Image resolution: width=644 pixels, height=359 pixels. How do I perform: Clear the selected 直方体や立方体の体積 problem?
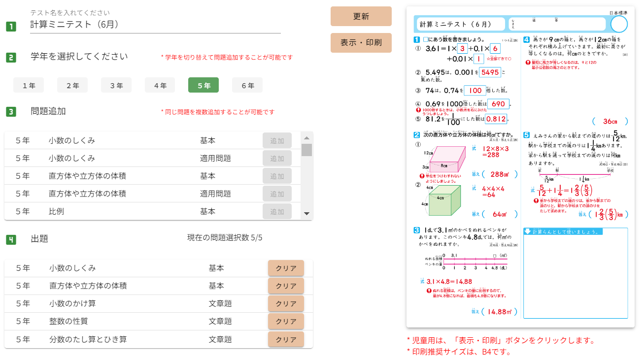286,286
